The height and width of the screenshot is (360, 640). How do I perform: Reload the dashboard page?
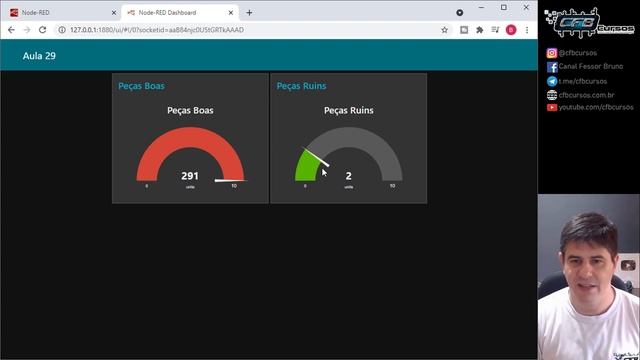pos(42,30)
